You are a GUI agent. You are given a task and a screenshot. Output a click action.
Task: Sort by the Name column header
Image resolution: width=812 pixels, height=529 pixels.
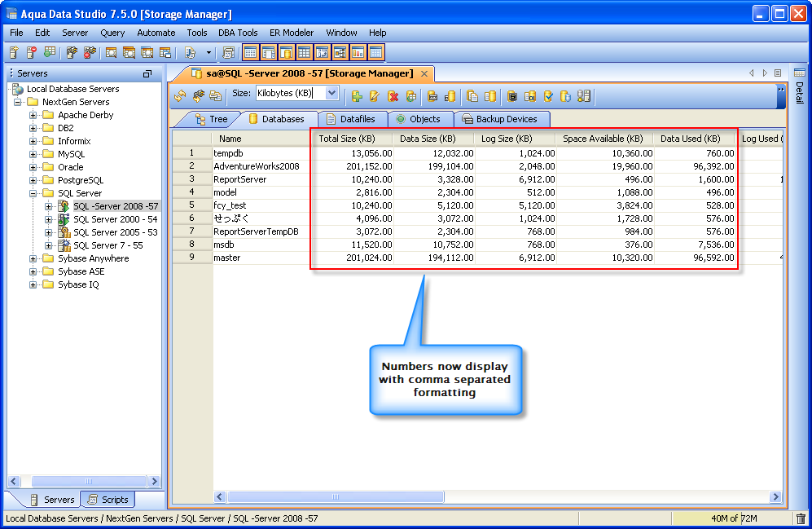pos(261,139)
